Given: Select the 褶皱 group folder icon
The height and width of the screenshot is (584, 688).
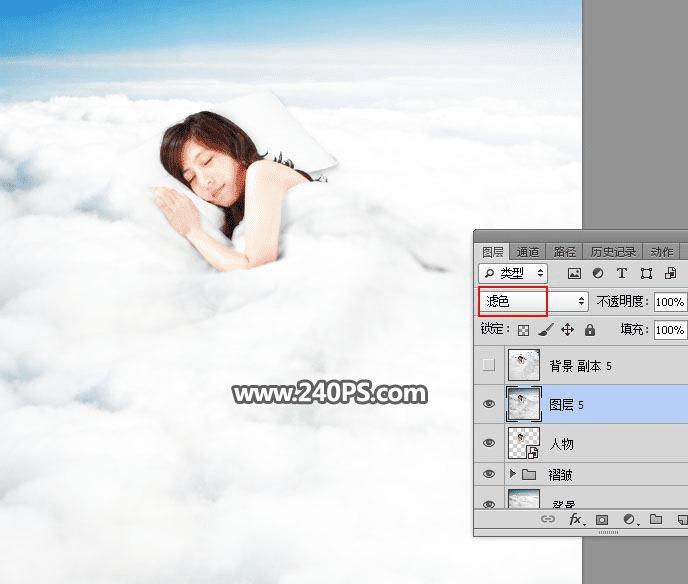Looking at the screenshot, I should tap(529, 474).
